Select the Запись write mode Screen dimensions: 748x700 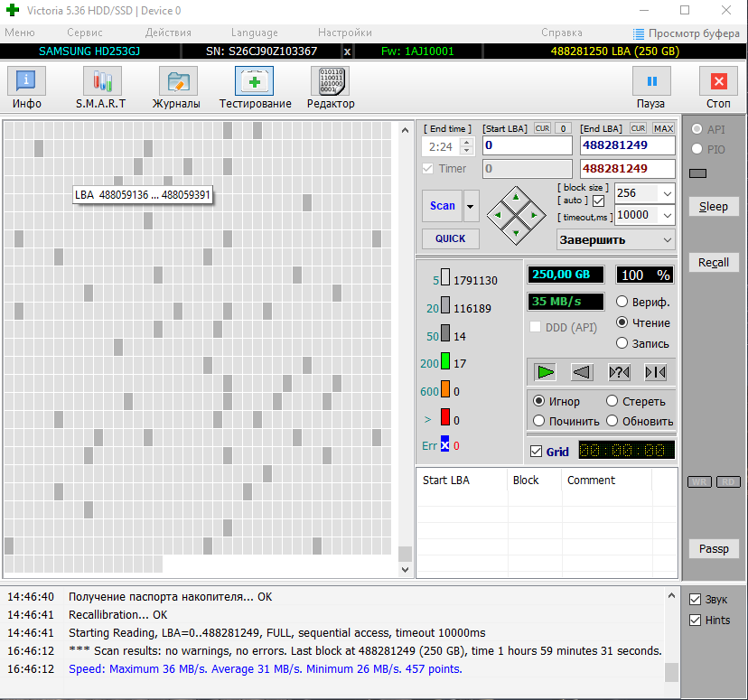(x=622, y=343)
